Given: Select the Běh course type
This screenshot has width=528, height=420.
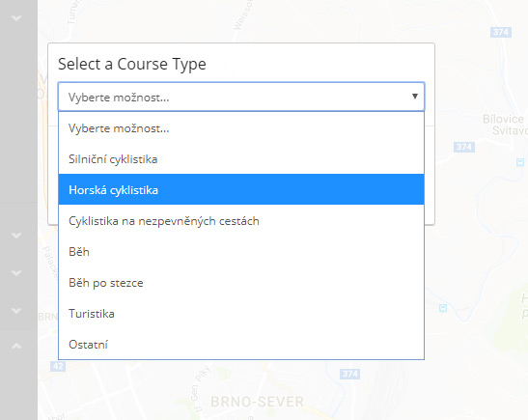Looking at the screenshot, I should (x=241, y=252).
